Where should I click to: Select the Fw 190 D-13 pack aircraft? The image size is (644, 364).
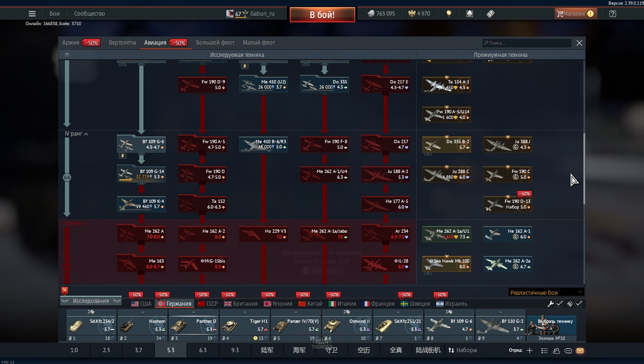(x=508, y=204)
